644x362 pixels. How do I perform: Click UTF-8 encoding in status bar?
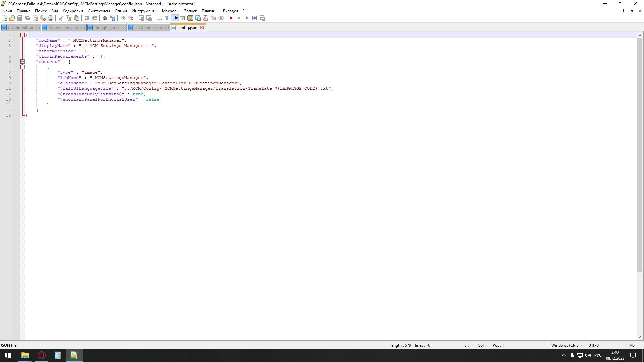(x=593, y=345)
